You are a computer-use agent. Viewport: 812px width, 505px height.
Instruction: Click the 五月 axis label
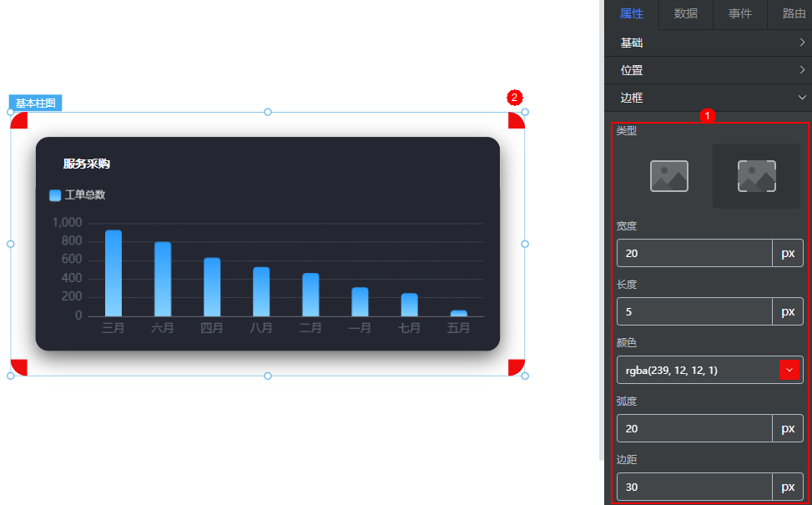click(x=459, y=328)
